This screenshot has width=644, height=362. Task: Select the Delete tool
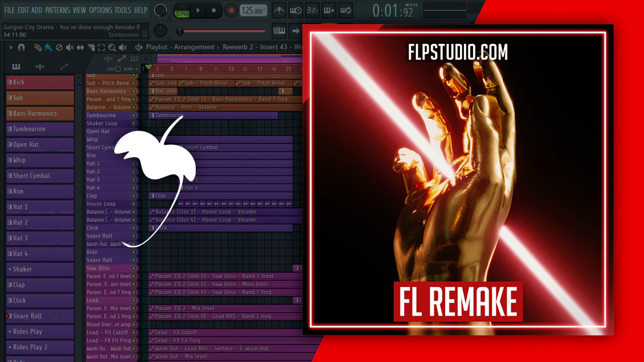[x=59, y=47]
